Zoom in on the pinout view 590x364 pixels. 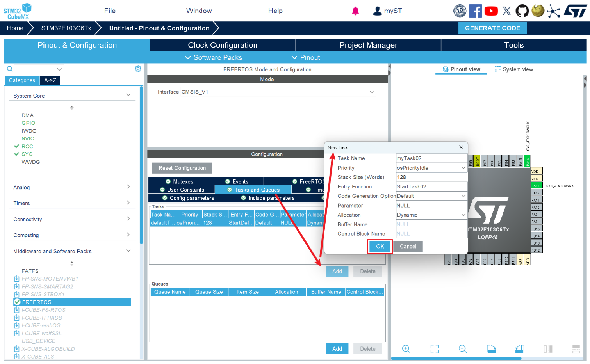406,349
